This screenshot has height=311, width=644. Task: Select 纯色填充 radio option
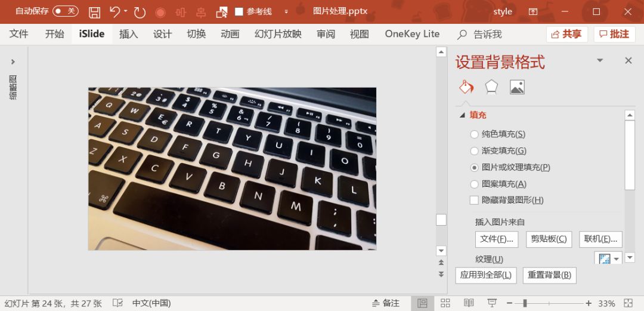(475, 134)
